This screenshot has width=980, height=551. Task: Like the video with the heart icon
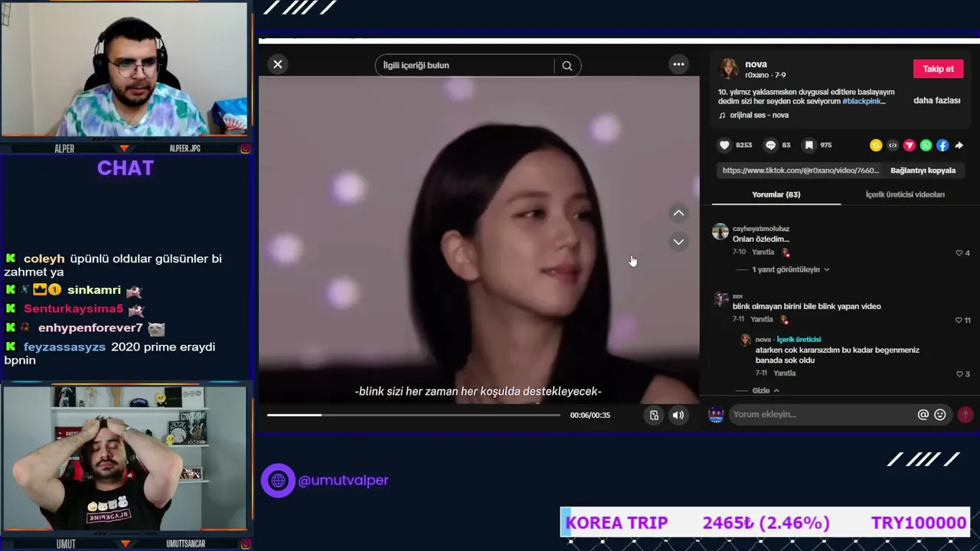tap(724, 145)
